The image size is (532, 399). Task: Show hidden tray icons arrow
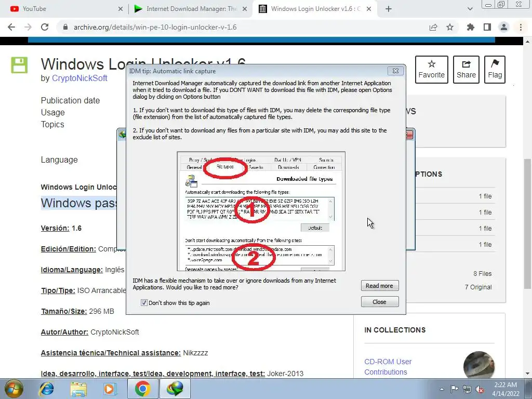point(442,389)
